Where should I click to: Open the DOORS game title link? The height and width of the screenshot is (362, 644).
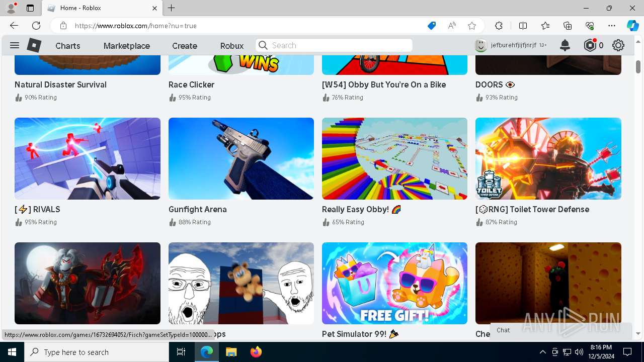(x=495, y=84)
